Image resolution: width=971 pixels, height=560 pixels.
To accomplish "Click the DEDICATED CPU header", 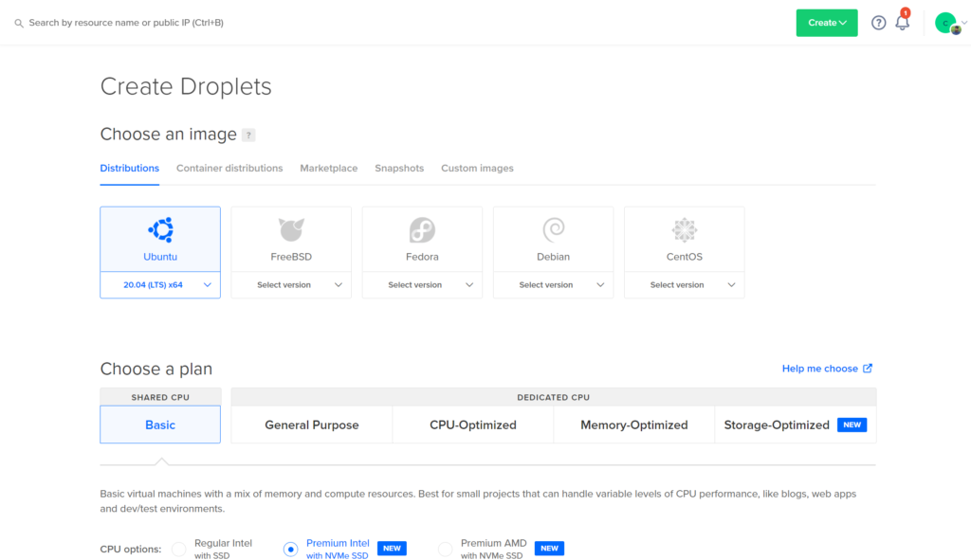I will point(554,397).
